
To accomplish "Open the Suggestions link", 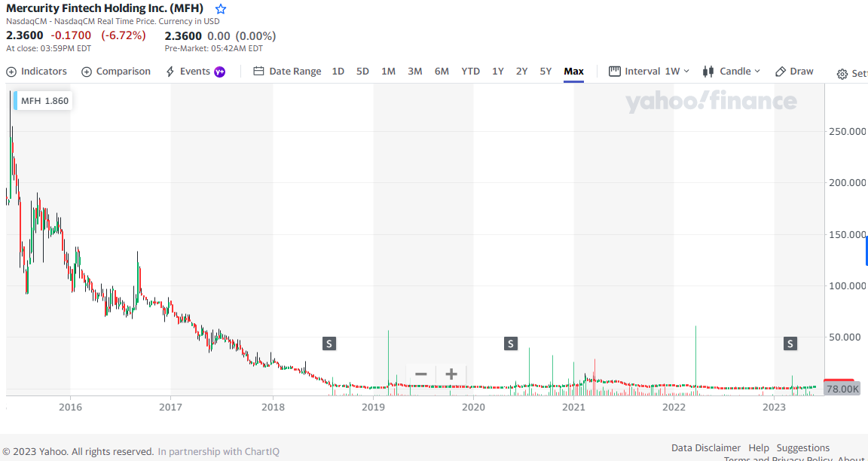I will click(803, 447).
